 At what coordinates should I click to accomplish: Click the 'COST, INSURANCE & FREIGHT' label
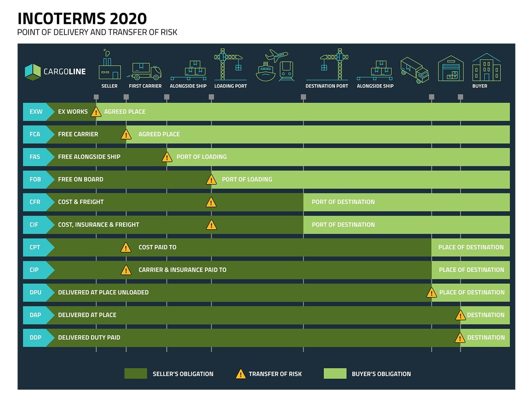click(x=98, y=225)
